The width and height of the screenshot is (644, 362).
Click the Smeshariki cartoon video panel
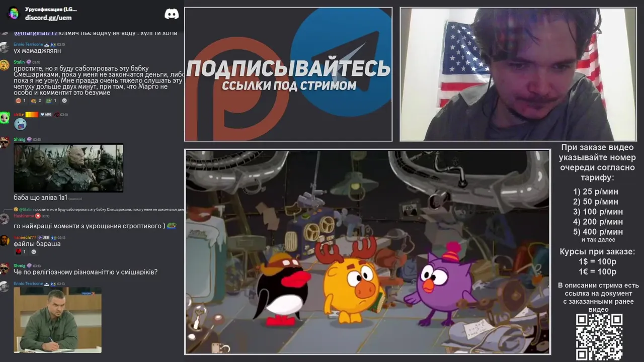368,252
